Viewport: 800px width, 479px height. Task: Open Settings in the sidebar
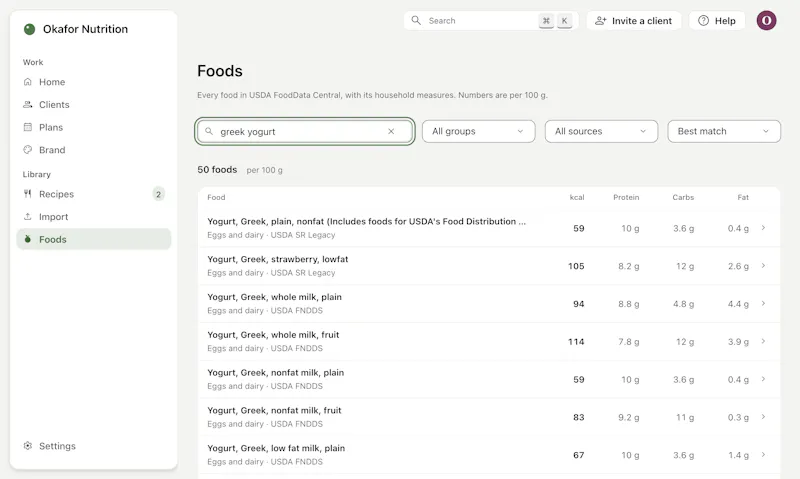(x=94, y=446)
